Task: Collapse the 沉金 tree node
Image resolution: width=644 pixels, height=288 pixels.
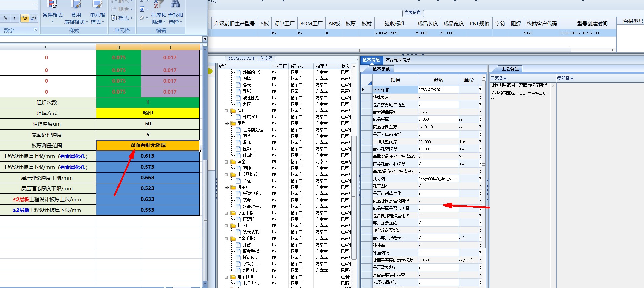Action: [227, 161]
